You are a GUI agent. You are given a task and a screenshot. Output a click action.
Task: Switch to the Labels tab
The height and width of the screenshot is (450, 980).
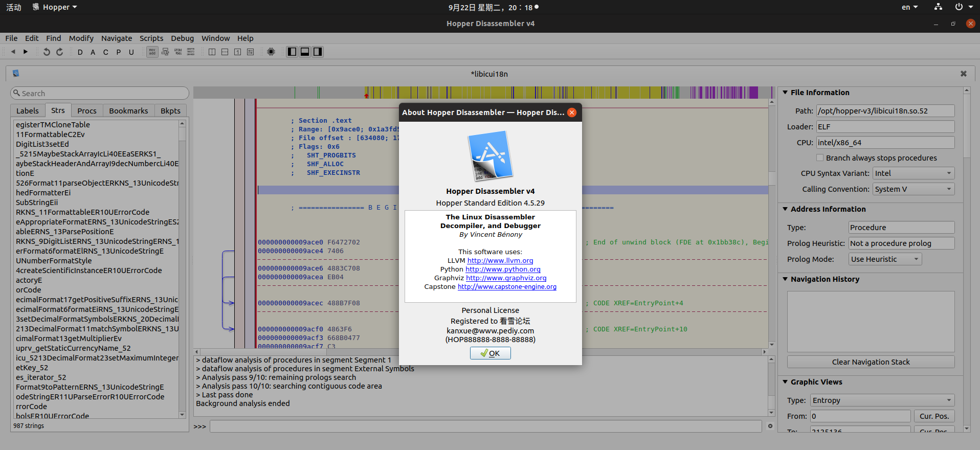point(28,111)
